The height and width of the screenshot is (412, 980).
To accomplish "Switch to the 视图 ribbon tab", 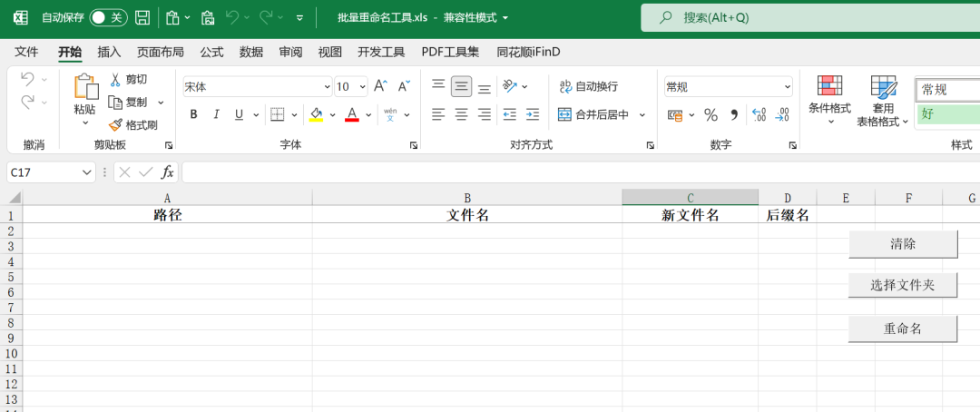I will pos(330,53).
